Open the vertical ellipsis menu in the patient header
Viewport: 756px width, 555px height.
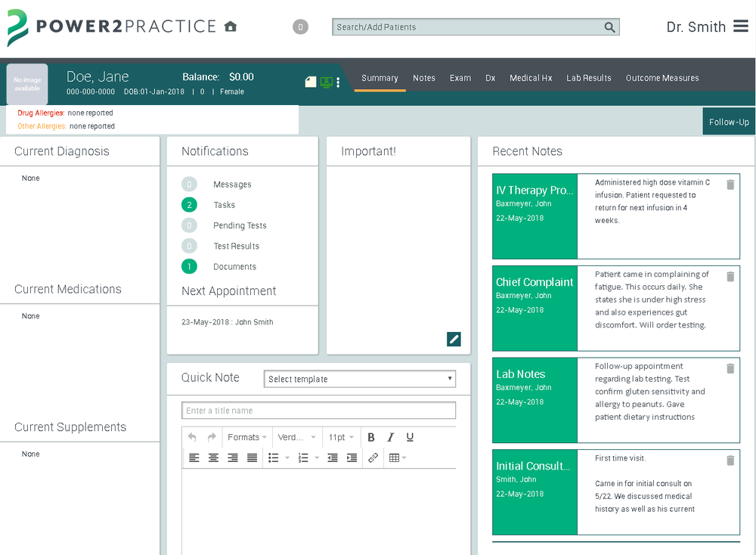(x=338, y=82)
